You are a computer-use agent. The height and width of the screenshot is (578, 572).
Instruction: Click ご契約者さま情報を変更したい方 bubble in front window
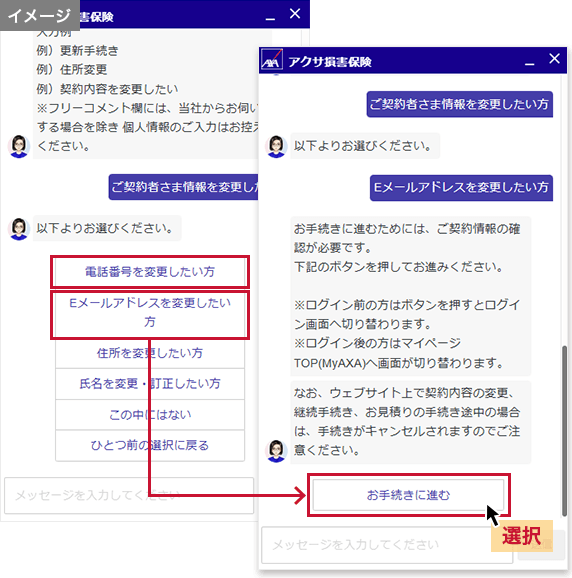(x=460, y=104)
